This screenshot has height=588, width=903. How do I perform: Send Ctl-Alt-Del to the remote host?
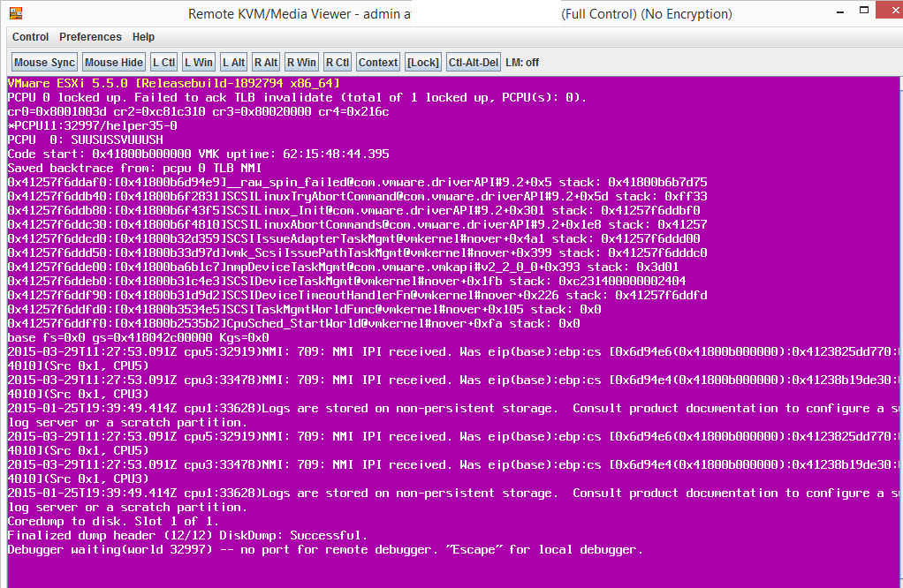[x=473, y=62]
